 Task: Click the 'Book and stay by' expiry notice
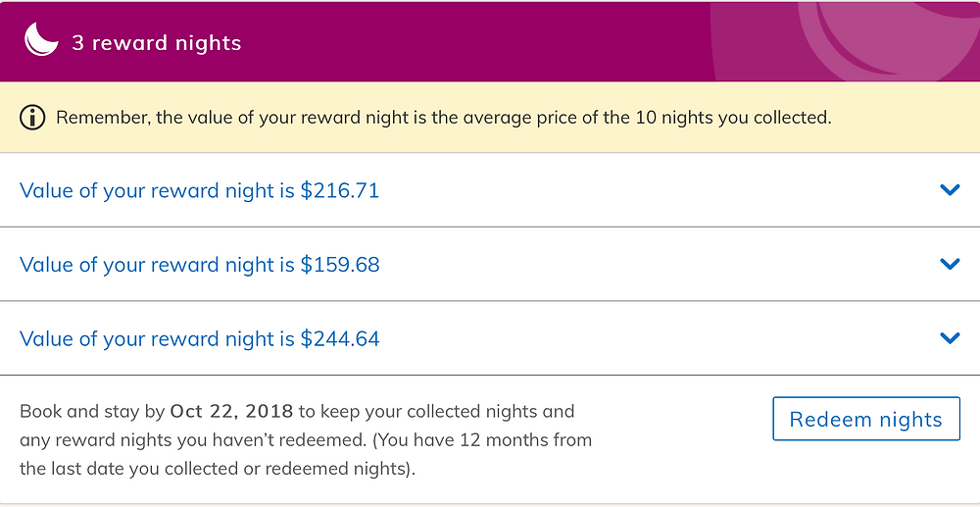306,440
